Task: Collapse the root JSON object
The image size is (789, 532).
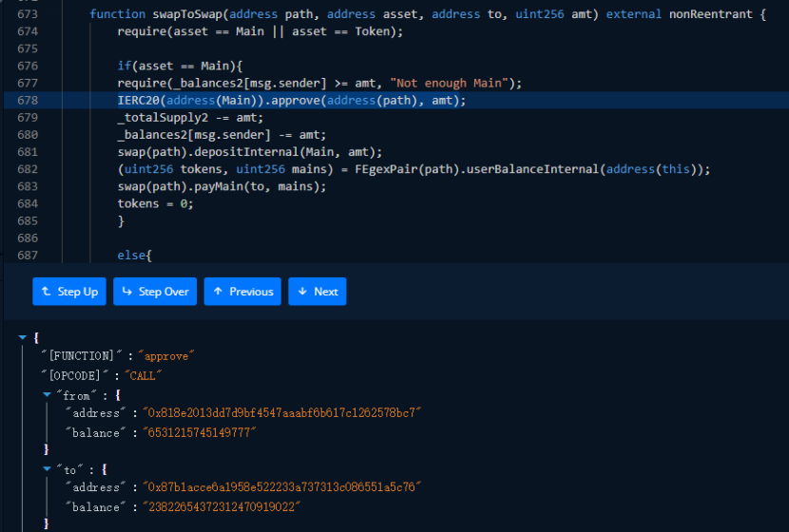Action: [x=23, y=337]
